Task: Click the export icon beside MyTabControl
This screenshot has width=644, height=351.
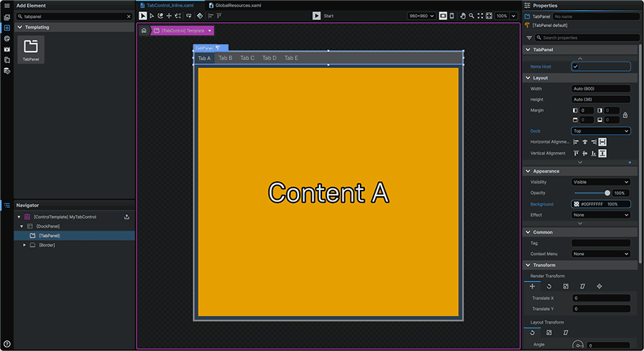Action: tap(127, 216)
